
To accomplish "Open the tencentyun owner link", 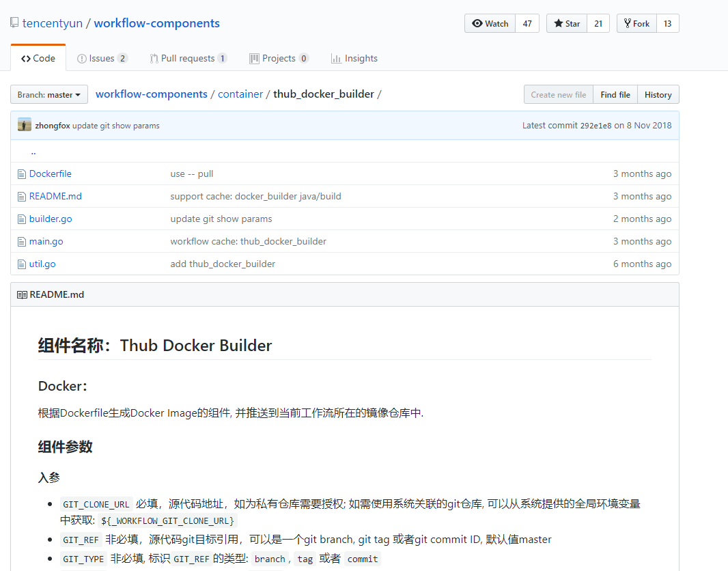I will (x=53, y=23).
